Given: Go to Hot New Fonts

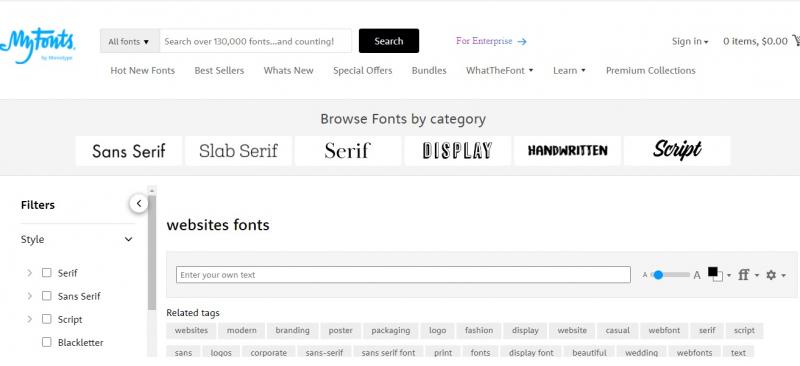Looking at the screenshot, I should [142, 70].
